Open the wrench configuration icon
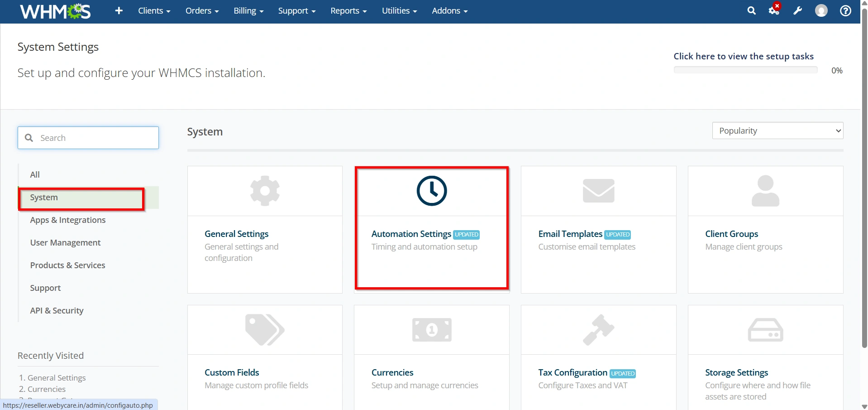The image size is (868, 410). [x=798, y=10]
